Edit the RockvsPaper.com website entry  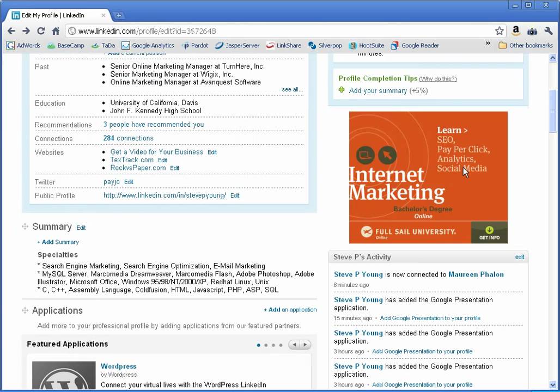(x=175, y=168)
